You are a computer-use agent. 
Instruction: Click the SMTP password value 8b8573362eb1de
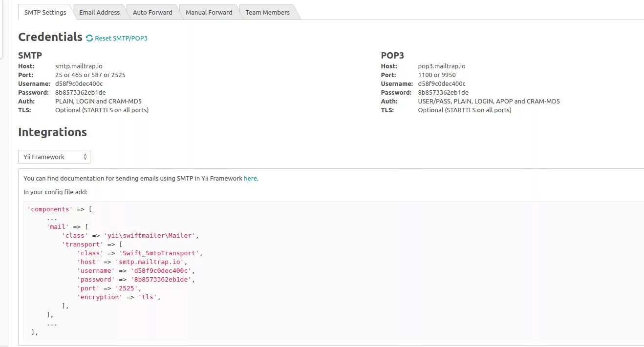81,92
